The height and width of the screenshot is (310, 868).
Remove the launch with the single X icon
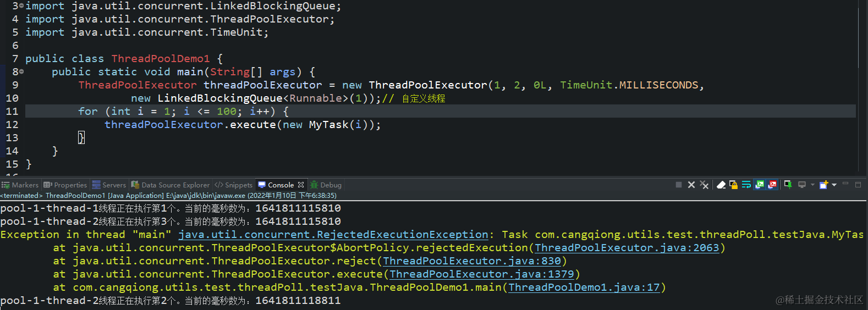691,185
